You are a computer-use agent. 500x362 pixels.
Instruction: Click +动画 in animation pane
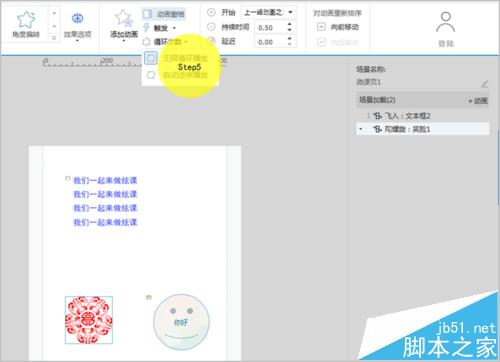(x=478, y=101)
